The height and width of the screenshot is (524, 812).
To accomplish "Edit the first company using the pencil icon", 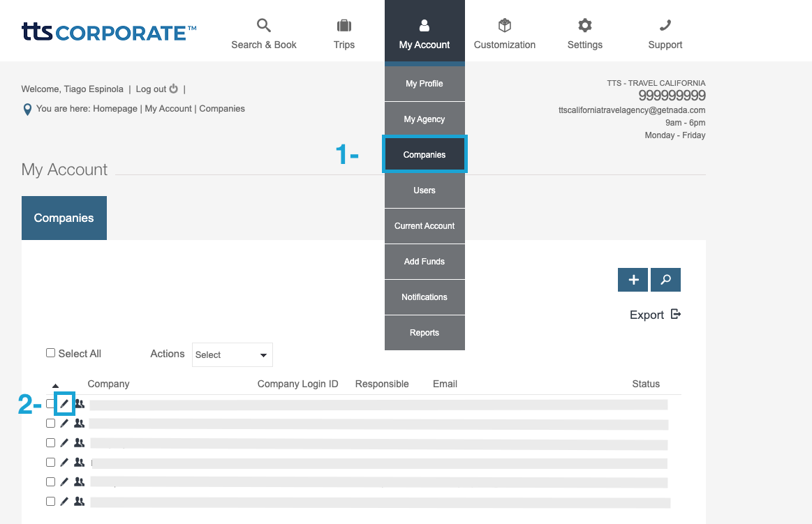I will [x=64, y=403].
